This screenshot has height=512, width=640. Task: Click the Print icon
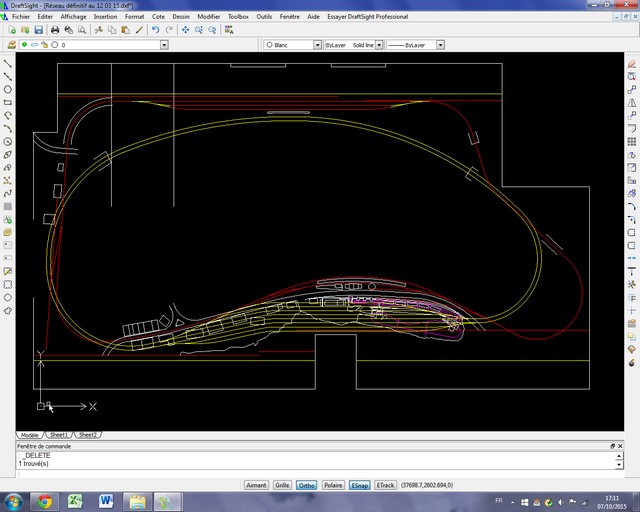(x=55, y=30)
